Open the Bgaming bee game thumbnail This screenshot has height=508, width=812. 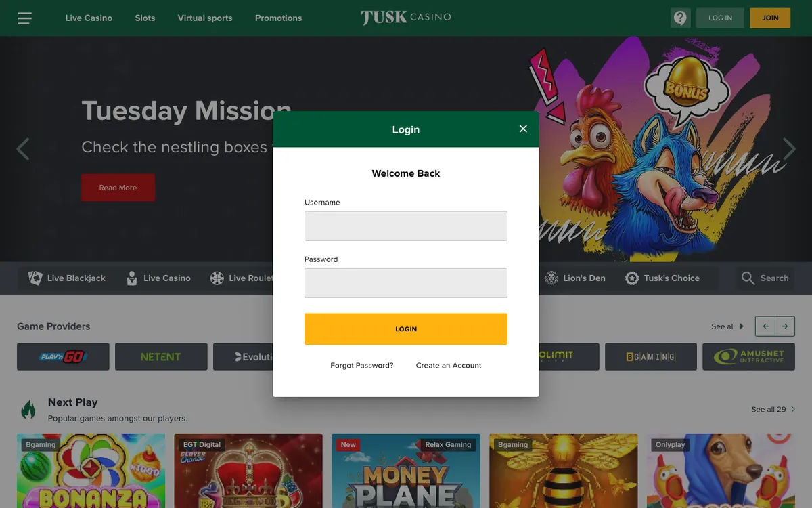pyautogui.click(x=563, y=471)
